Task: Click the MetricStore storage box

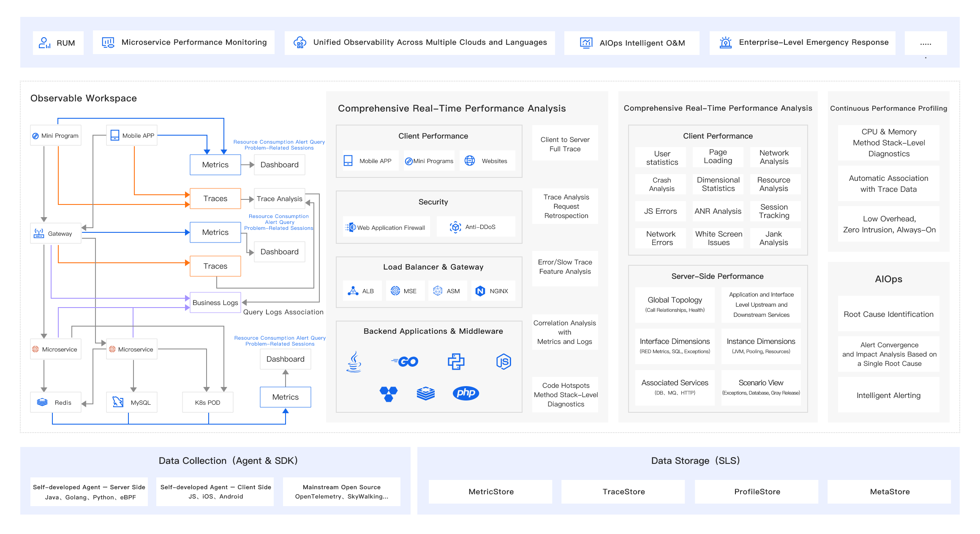Action: 490,491
